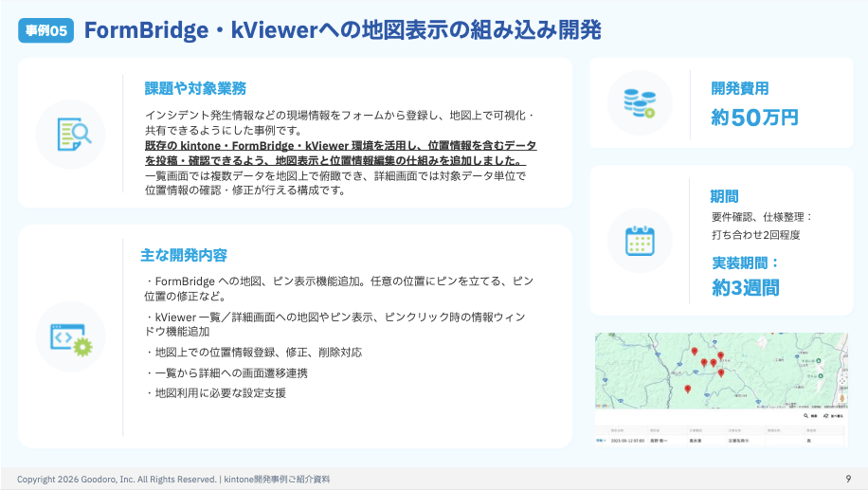Click the coins icon beside 開発費用
This screenshot has width=868, height=490.
click(x=640, y=103)
